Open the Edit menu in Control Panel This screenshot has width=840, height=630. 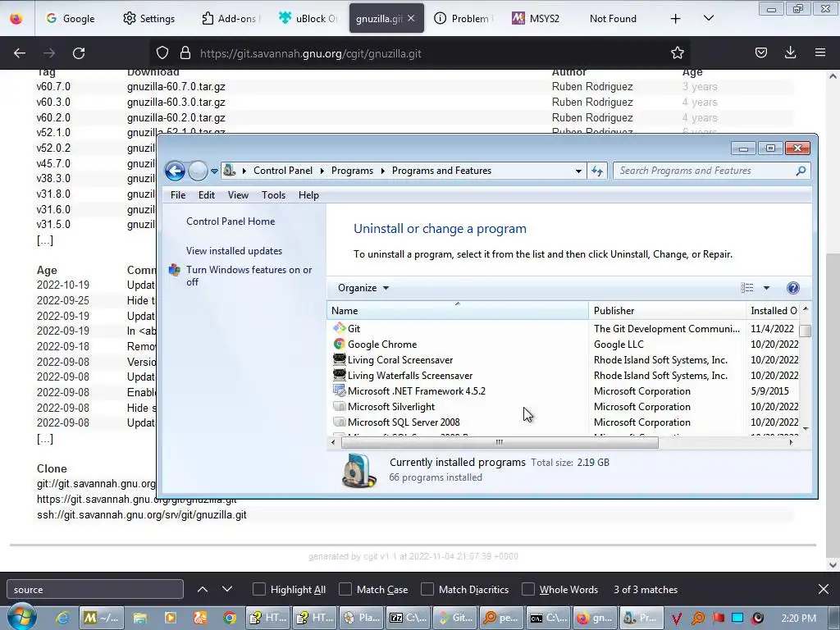pyautogui.click(x=206, y=195)
